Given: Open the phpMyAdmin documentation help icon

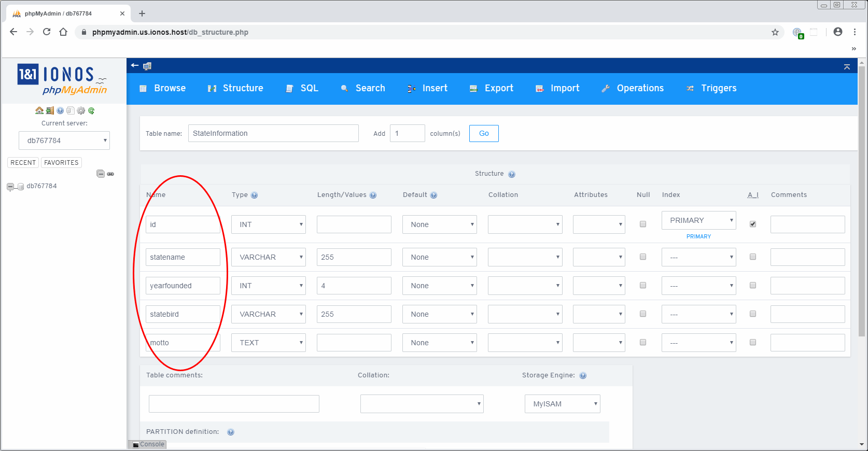Looking at the screenshot, I should [x=60, y=110].
